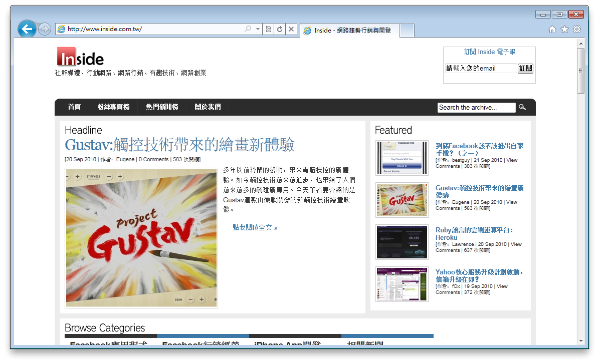
Task: Open the Ruby Heroku featured article link
Action: 474,233
